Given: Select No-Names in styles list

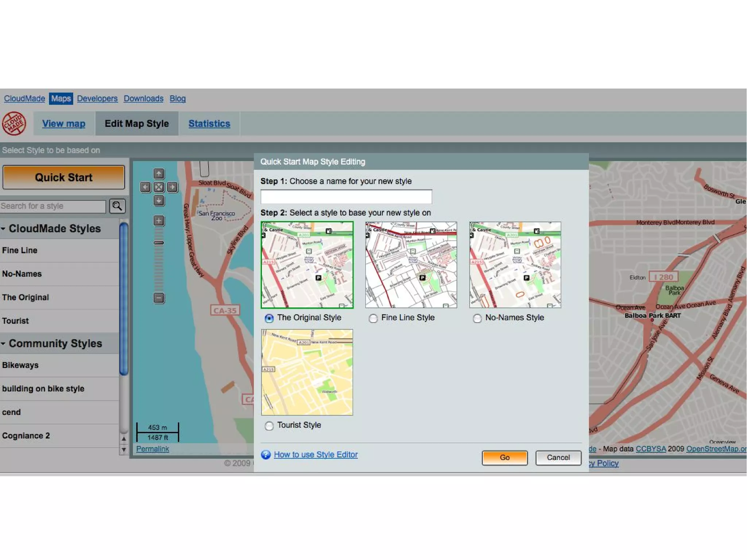Looking at the screenshot, I should [x=59, y=274].
